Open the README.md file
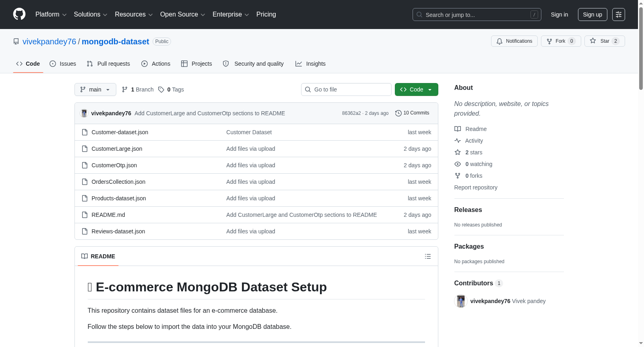 click(108, 215)
